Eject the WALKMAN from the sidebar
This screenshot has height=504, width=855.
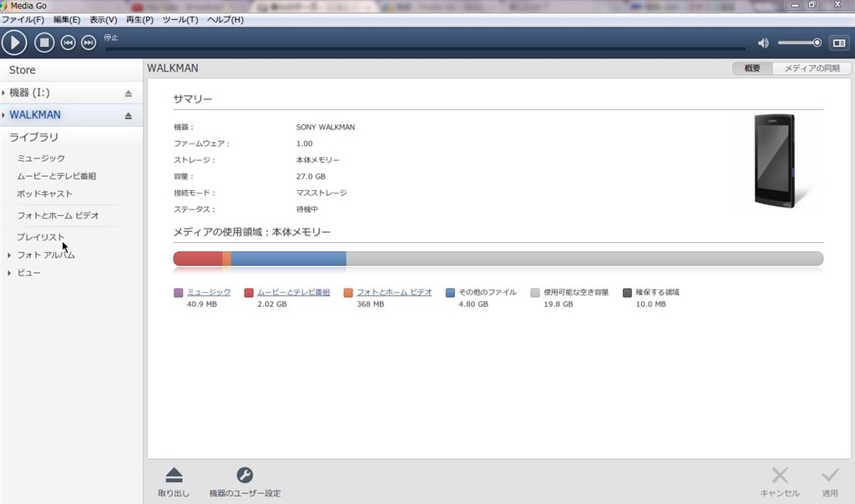tap(128, 115)
